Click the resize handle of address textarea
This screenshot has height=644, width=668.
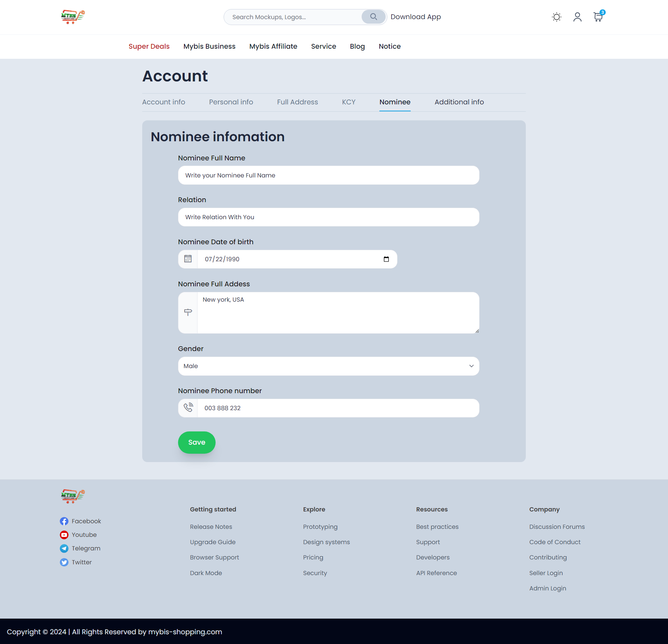477,331
